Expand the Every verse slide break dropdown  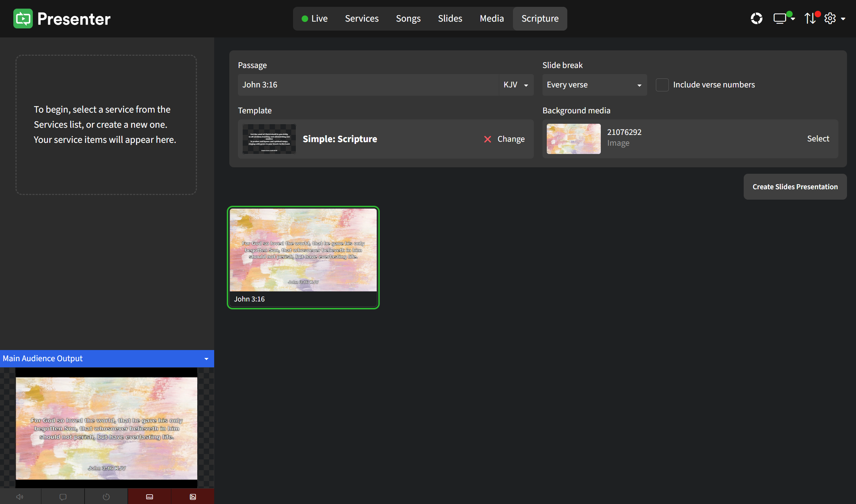click(x=594, y=85)
